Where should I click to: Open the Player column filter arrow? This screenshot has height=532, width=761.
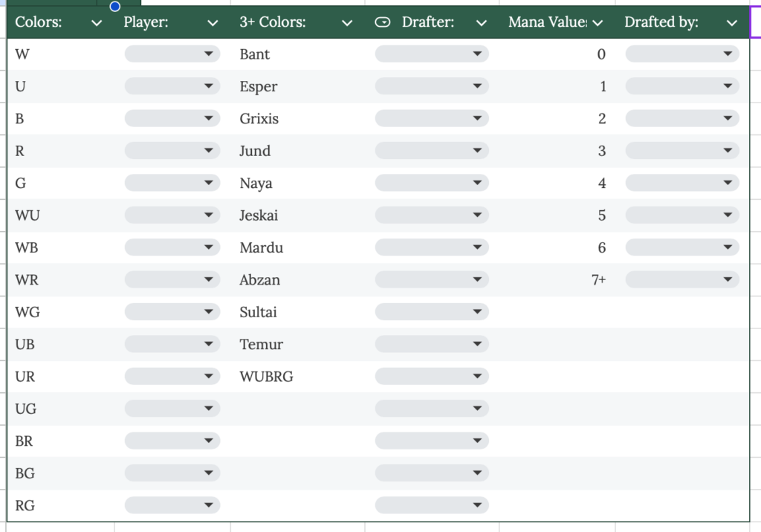[x=213, y=23]
